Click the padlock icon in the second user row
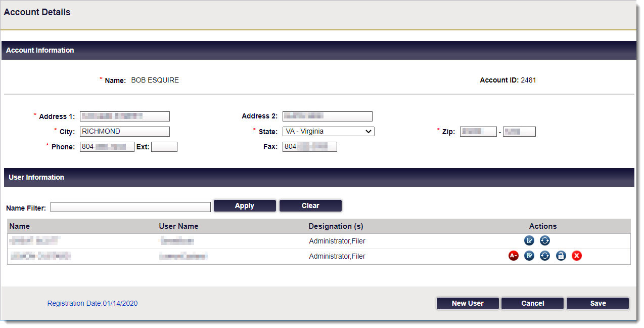 (561, 256)
